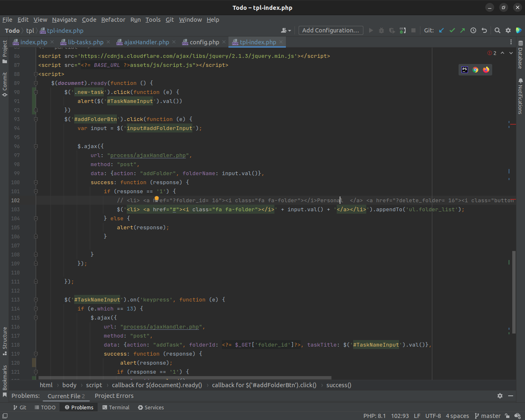Open the Tools menu
Image resolution: width=525 pixels, height=420 pixels.
[153, 20]
